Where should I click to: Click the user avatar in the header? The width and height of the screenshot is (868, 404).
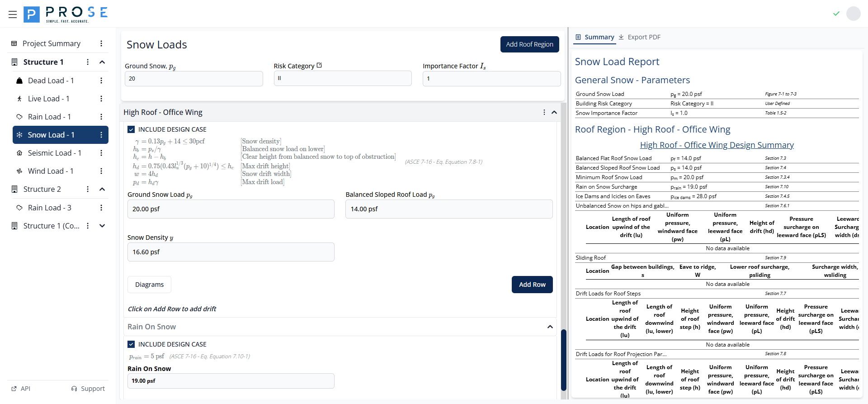click(x=853, y=14)
